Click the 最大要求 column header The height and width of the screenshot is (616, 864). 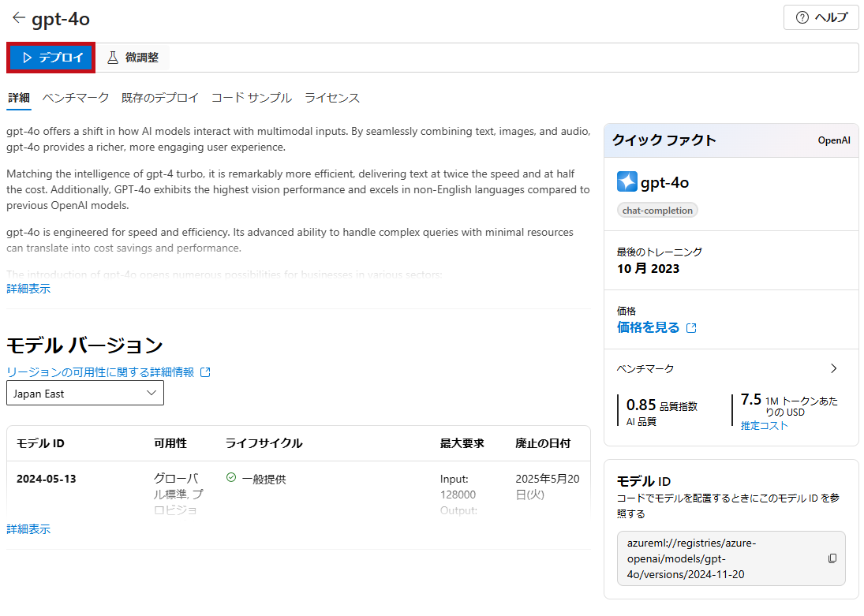click(462, 443)
